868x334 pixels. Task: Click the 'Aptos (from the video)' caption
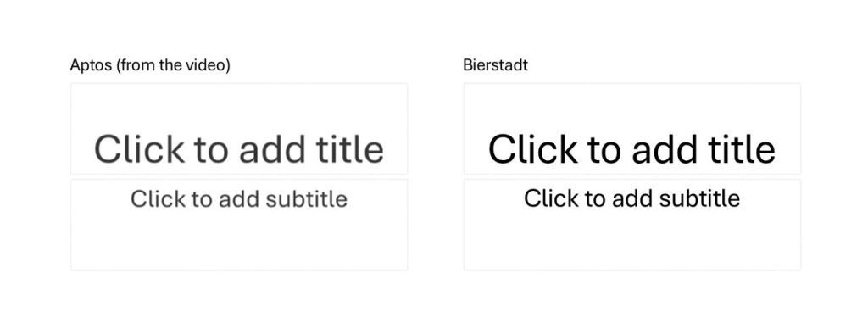pos(150,65)
